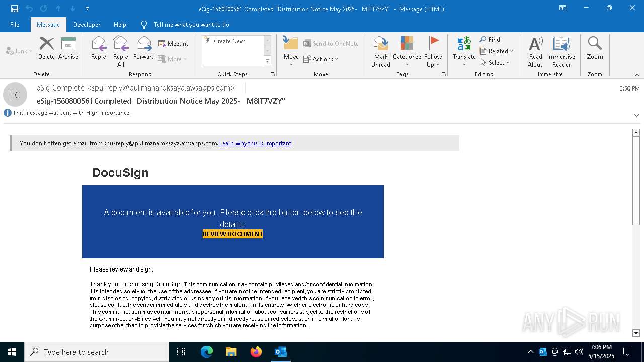Expand the message header chevron
Viewport: 644px width, 362px height.
coord(636,115)
